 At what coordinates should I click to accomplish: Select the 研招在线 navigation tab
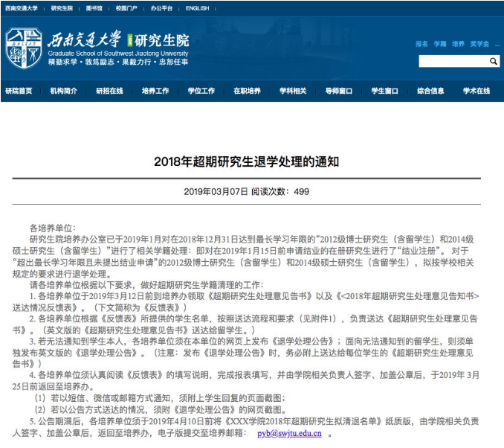pos(109,91)
